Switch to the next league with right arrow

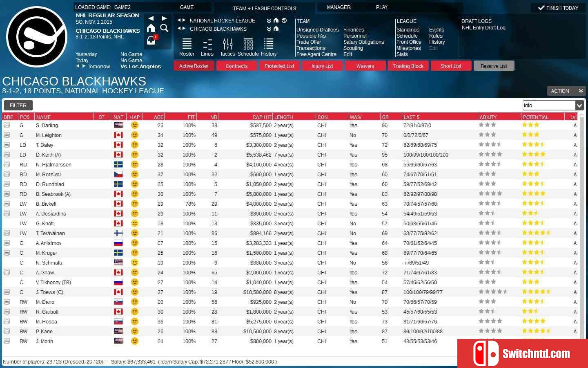(184, 20)
